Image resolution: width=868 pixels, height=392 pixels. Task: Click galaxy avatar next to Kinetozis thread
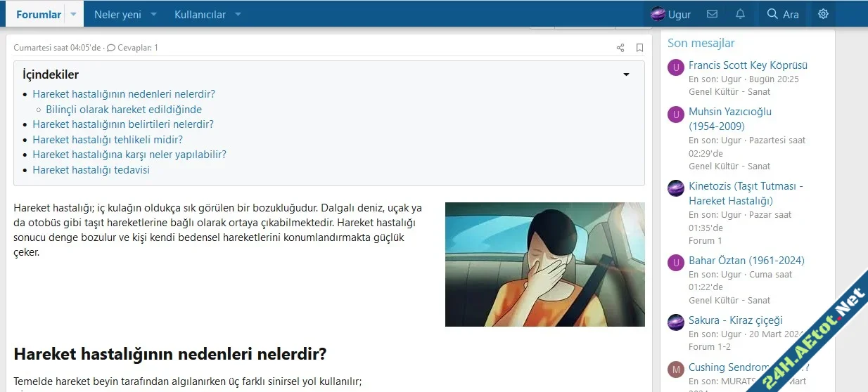coord(676,188)
